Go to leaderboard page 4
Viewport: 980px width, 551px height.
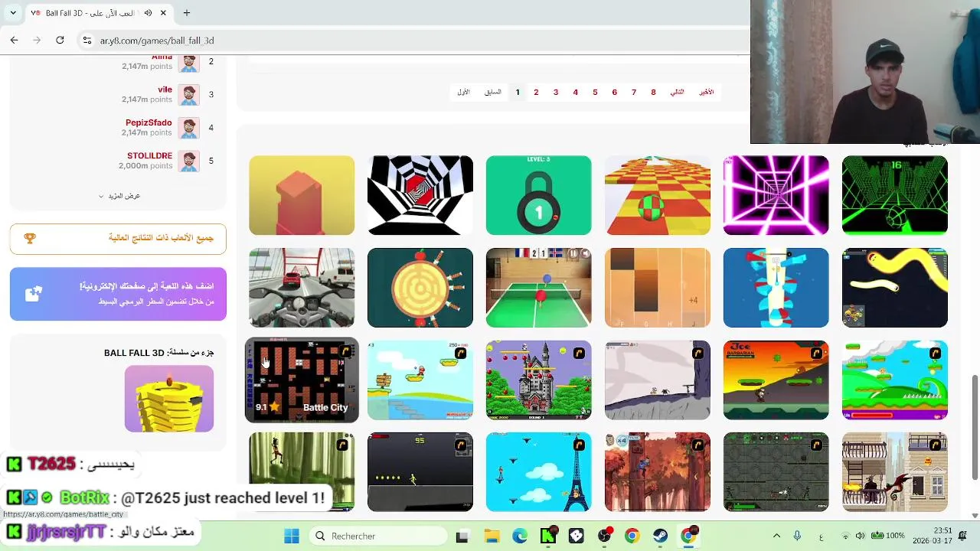point(576,92)
